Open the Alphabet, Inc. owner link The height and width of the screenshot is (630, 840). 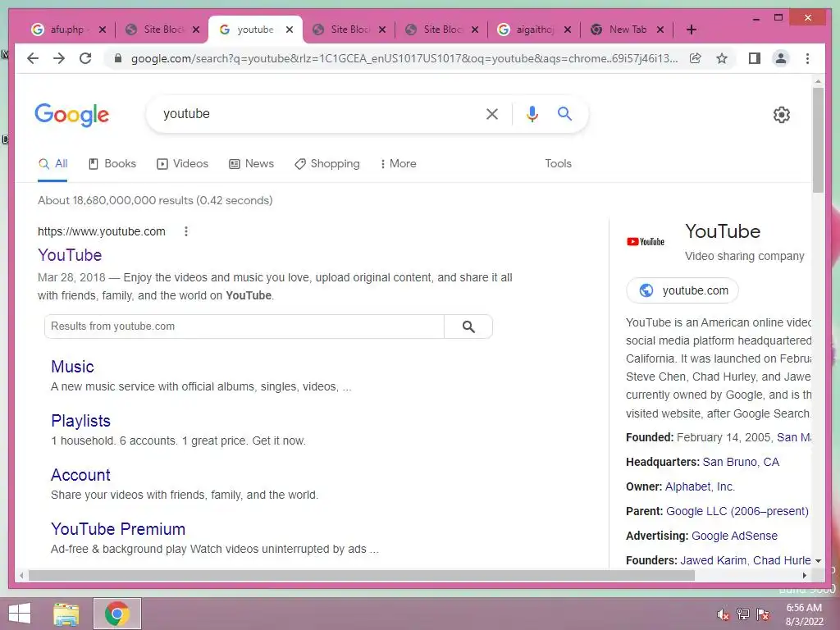700,487
